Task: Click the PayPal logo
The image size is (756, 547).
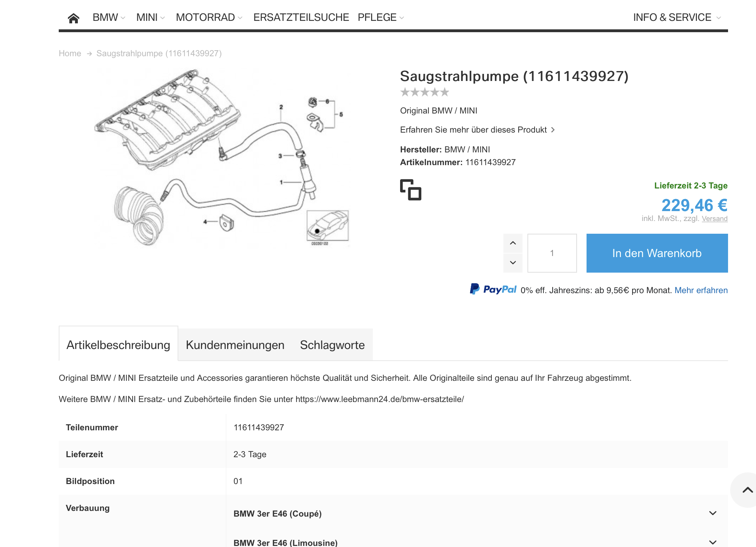Action: [x=493, y=289]
